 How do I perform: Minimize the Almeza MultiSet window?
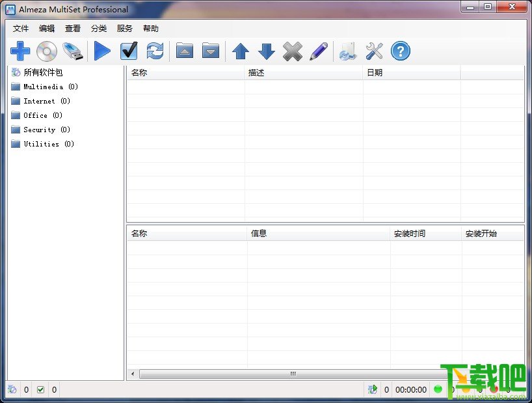(470, 7)
